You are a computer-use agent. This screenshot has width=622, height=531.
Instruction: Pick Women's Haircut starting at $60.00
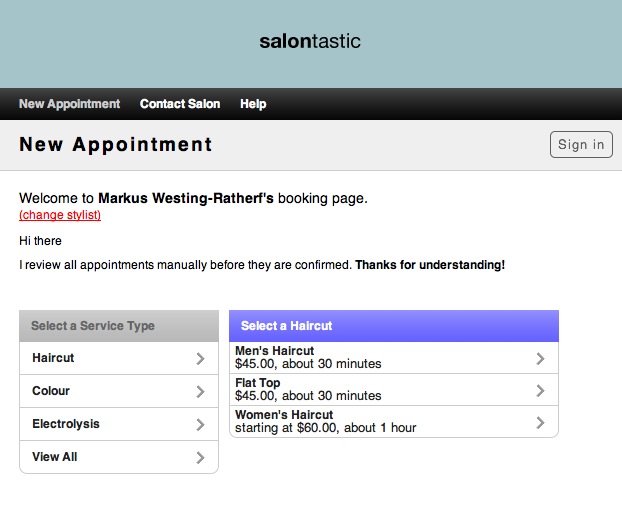[x=394, y=422]
